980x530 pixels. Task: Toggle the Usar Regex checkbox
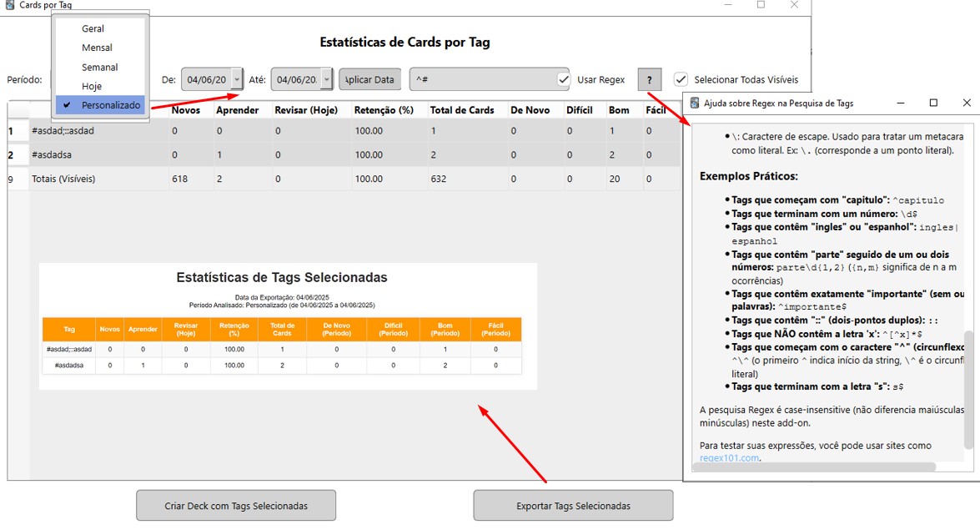(564, 80)
